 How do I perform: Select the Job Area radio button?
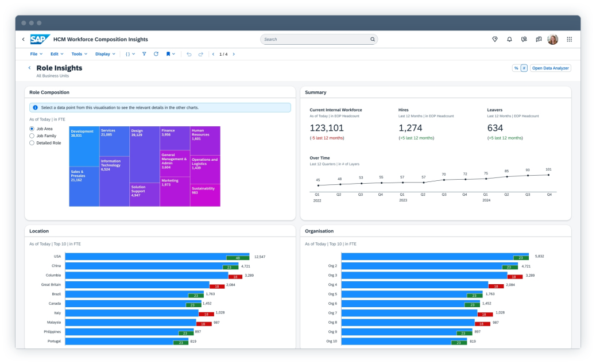[32, 129]
